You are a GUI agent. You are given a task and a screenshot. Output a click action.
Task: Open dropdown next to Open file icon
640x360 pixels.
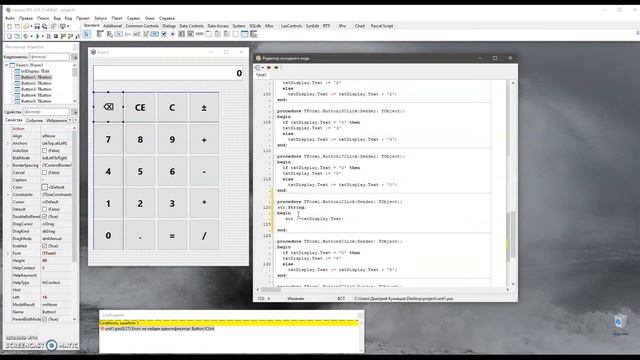click(31, 27)
